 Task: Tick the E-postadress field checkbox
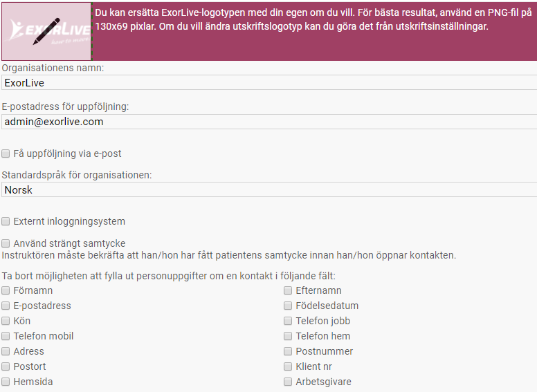click(6, 306)
